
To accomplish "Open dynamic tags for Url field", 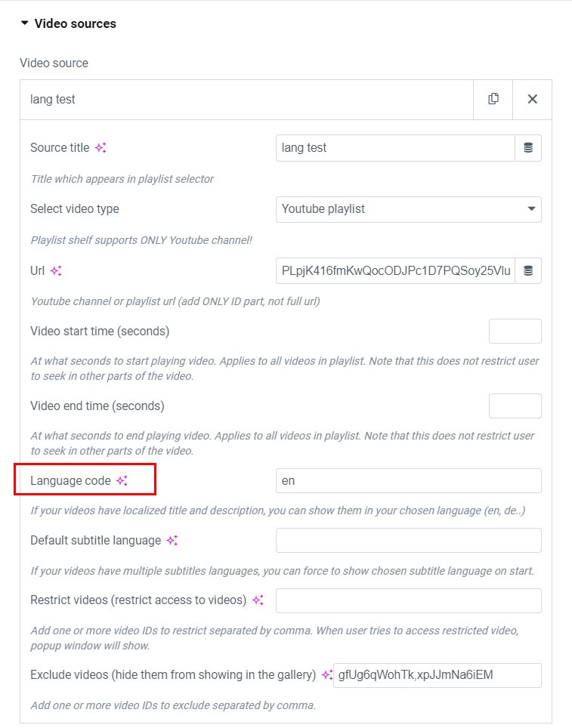I will pos(528,270).
